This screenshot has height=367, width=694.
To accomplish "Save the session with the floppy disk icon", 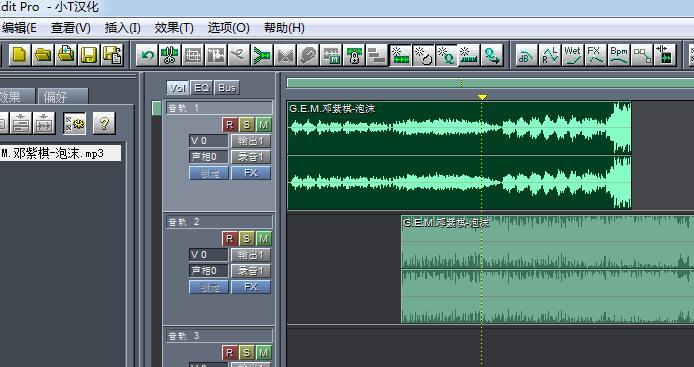I will click(x=89, y=55).
